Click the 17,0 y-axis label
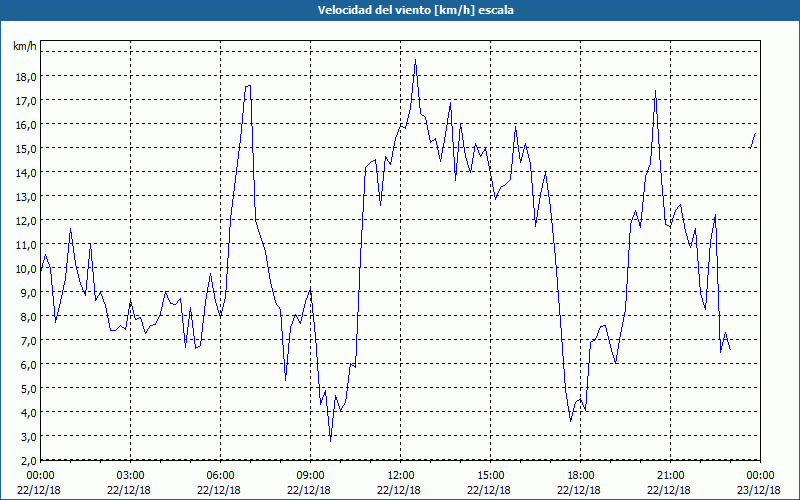The image size is (800, 500). coord(26,101)
